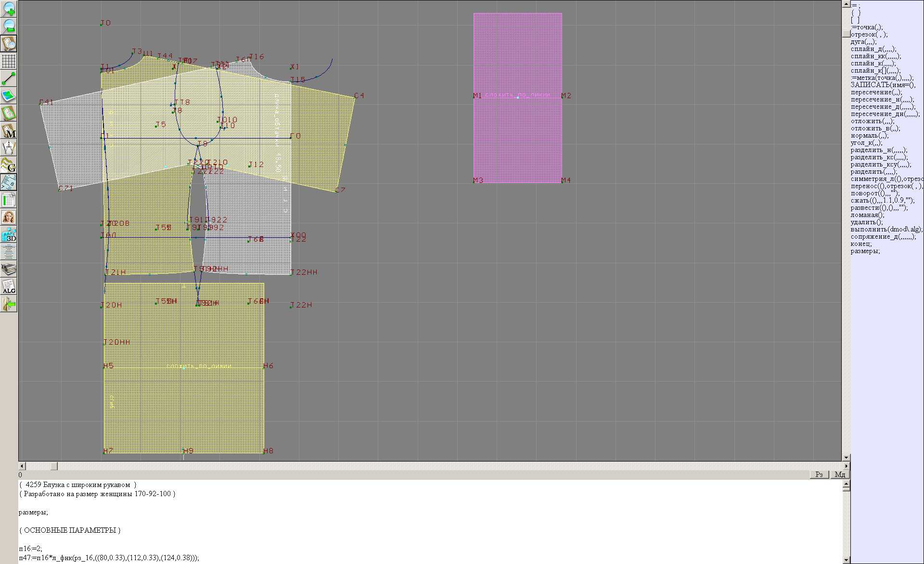Open the books library icon
924x564 pixels.
click(x=9, y=269)
